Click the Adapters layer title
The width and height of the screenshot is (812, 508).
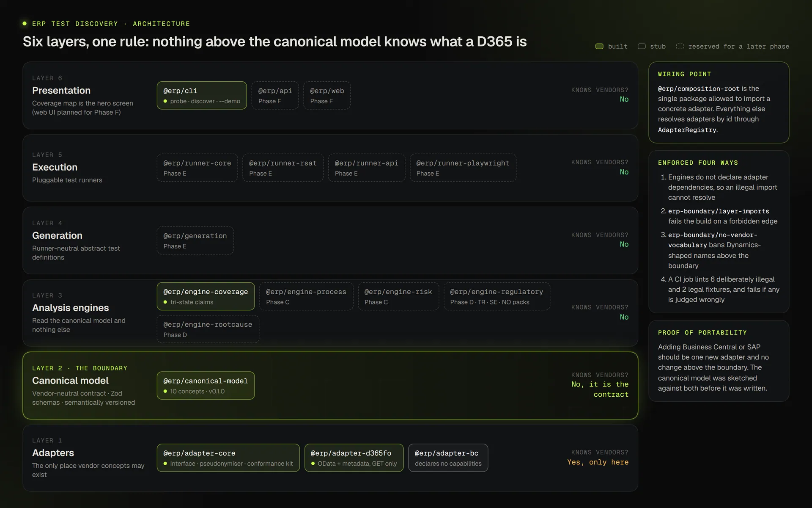click(53, 453)
